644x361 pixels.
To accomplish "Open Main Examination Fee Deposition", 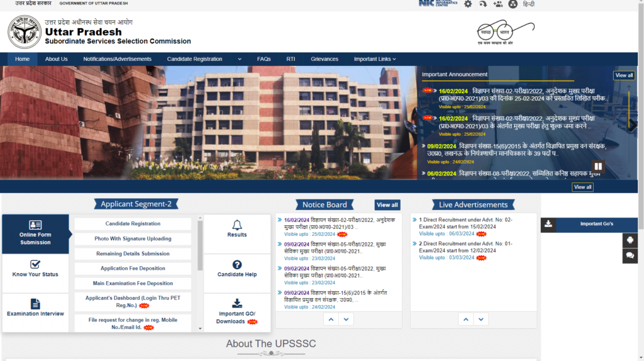I will point(133,284).
